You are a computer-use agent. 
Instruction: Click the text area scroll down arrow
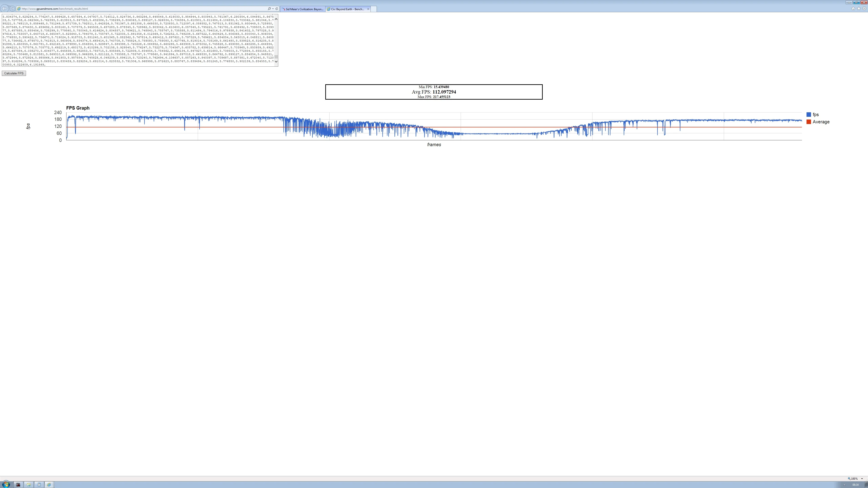(276, 61)
